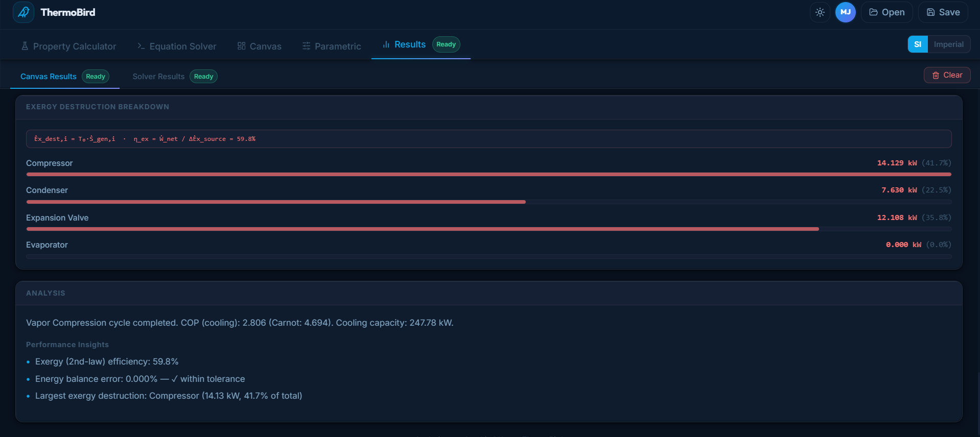Click the 'EXERGY DESTRUCTION BREAKDOWN' heading
The width and height of the screenshot is (980, 437).
pyautogui.click(x=98, y=107)
